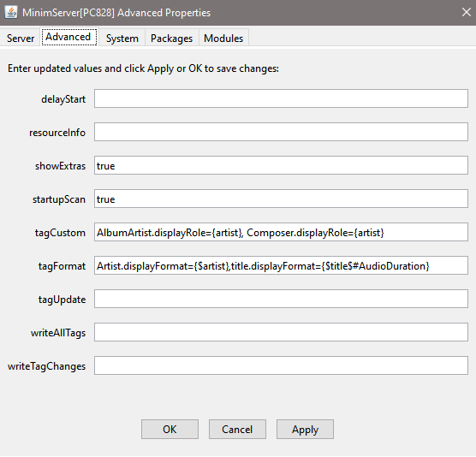Screen dimensions: 476x457
Task: Click the Cancel button
Action: pos(237,429)
